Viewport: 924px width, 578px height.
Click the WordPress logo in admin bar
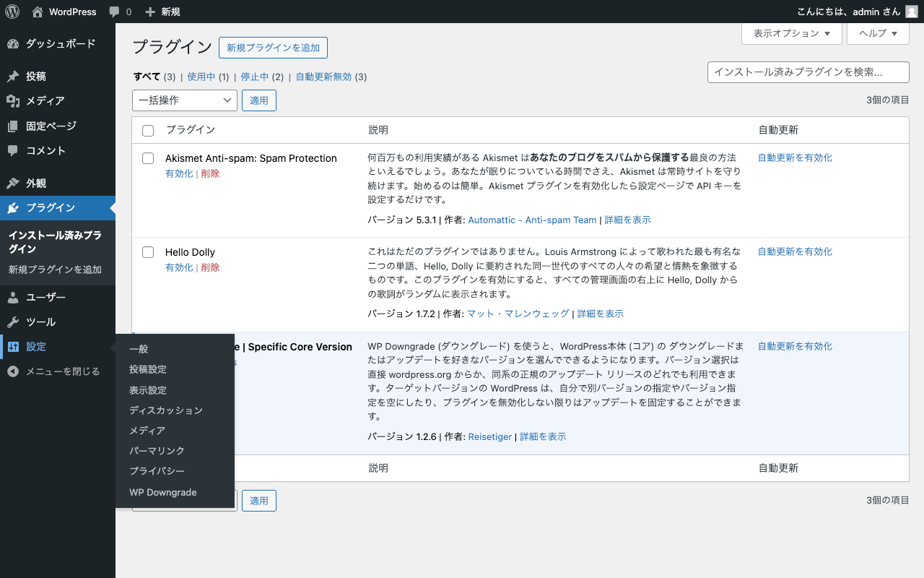[12, 12]
